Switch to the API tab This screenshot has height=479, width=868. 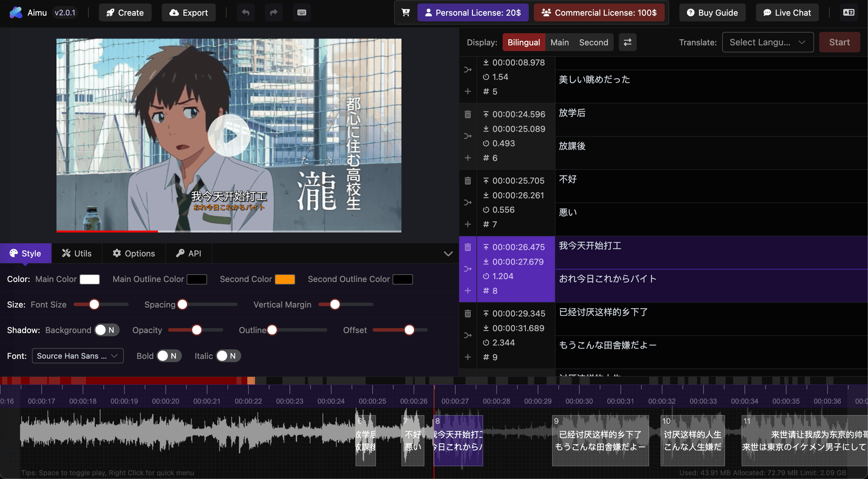click(188, 254)
